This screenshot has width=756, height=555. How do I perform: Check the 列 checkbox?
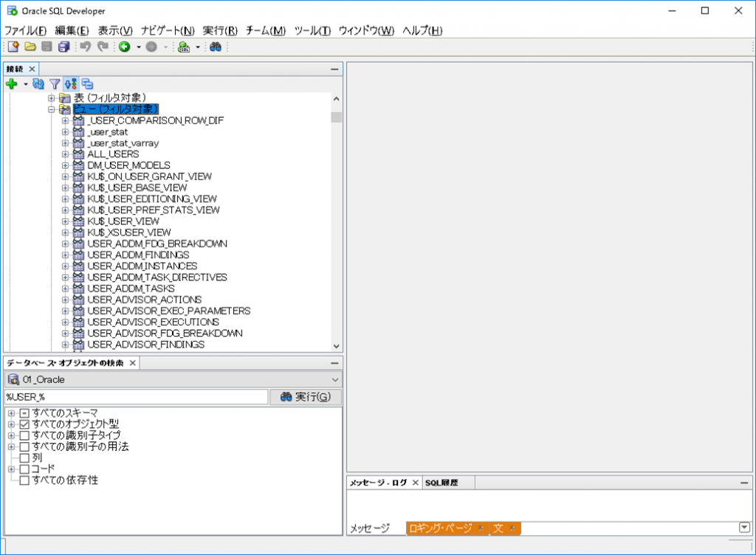(24, 458)
